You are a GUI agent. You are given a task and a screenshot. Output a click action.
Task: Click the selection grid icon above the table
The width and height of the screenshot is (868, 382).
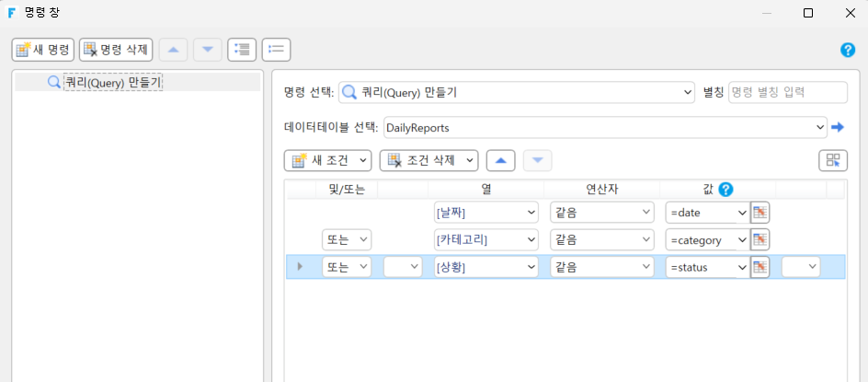coord(832,161)
